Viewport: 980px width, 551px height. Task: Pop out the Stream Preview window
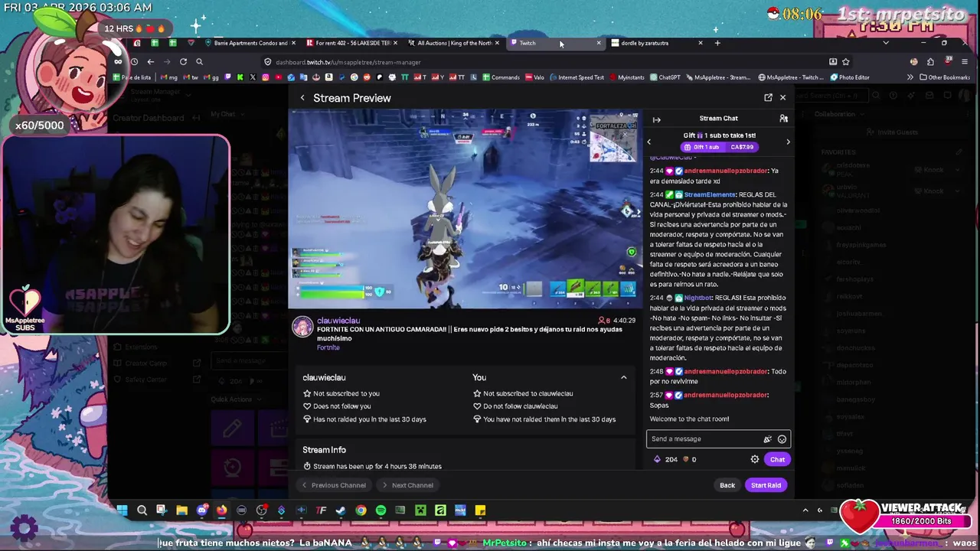(768, 98)
